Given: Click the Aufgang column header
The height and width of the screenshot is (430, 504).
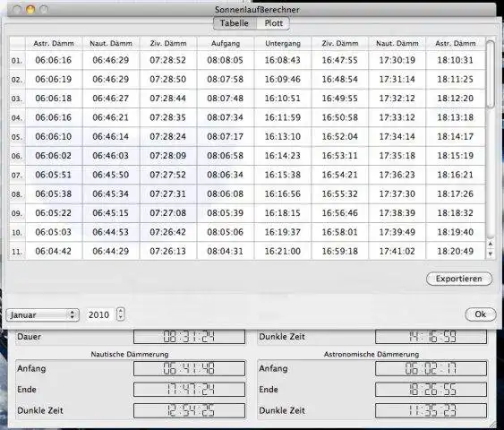Looking at the screenshot, I should [226, 43].
